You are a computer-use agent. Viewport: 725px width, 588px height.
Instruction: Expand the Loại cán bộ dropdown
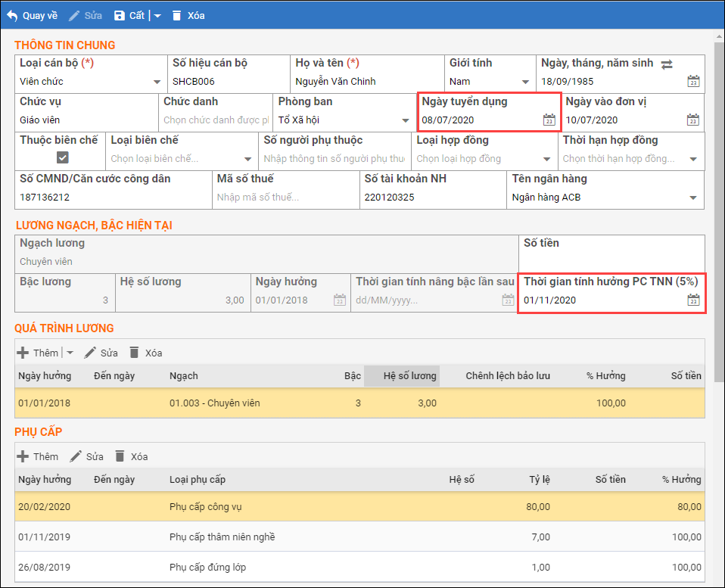[x=157, y=82]
